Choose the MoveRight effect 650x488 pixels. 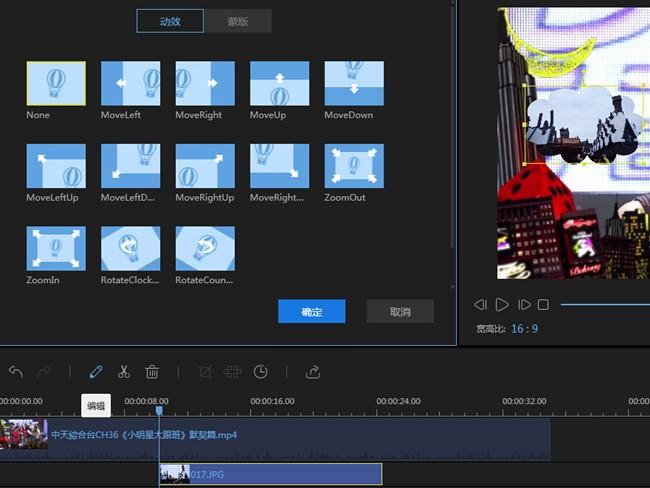[x=205, y=83]
